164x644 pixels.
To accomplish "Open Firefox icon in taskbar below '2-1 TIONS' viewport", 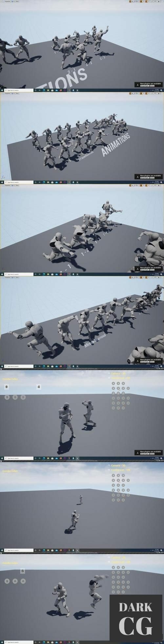I will [61, 90].
